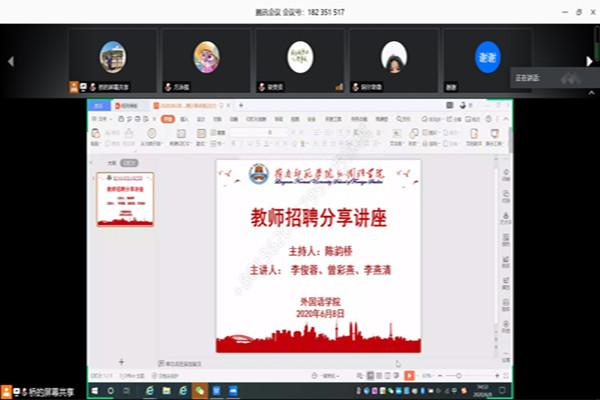Select the first participant's video tile
The height and width of the screenshot is (400, 600).
click(x=112, y=59)
